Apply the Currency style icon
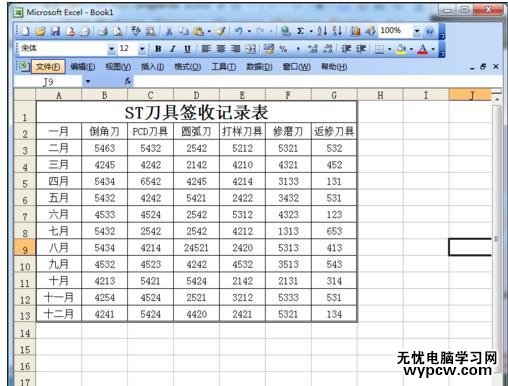Viewport: 508px width, 386px height. pos(269,49)
